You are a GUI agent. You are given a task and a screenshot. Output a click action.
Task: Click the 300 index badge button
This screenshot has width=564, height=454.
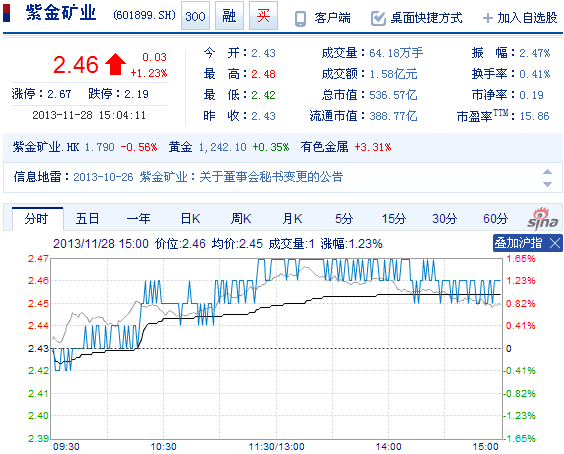click(195, 16)
